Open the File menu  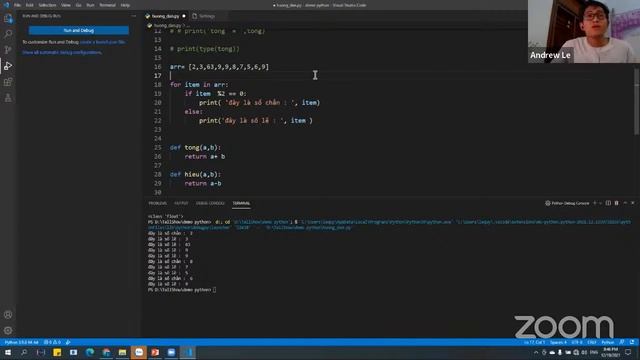[x=17, y=5]
